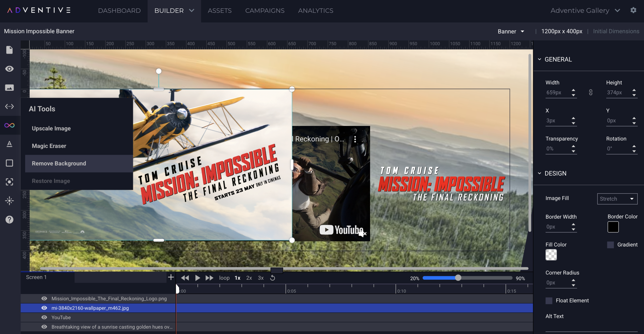
Task: Select the Screen 1 tab
Action: (x=48, y=277)
